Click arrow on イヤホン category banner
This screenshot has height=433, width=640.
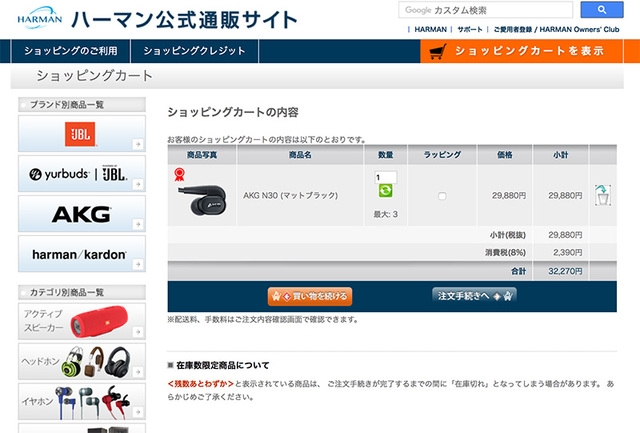pos(138,412)
